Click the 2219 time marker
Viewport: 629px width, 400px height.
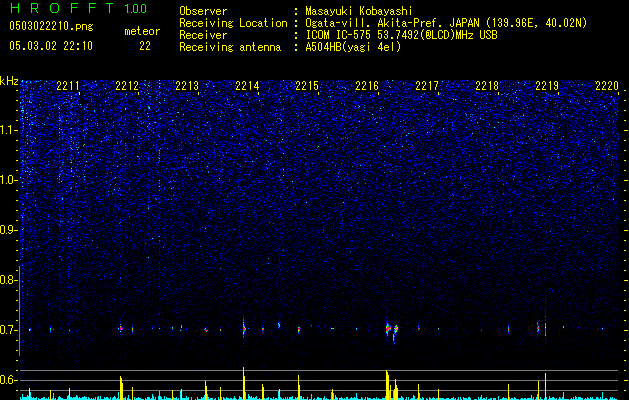coord(547,86)
